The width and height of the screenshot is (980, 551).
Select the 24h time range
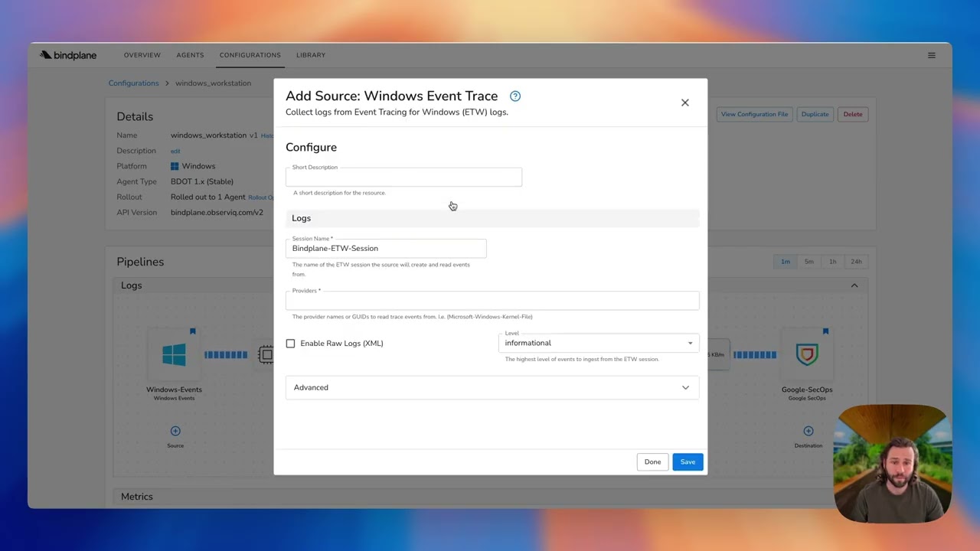tap(856, 262)
